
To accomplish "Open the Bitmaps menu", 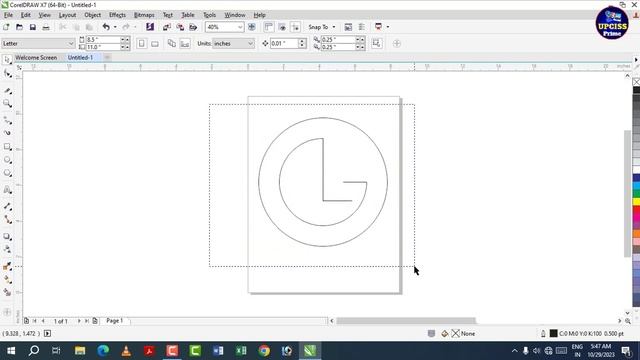I will pyautogui.click(x=144, y=15).
